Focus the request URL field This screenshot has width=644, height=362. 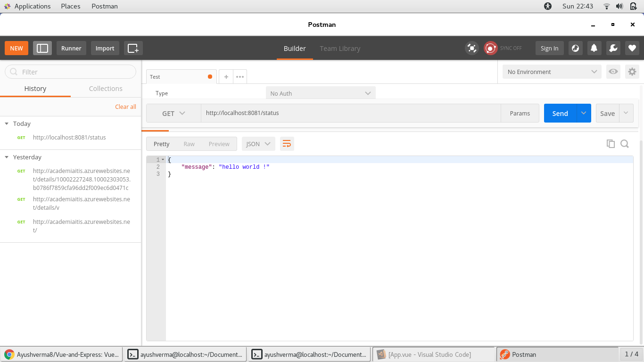click(x=351, y=113)
